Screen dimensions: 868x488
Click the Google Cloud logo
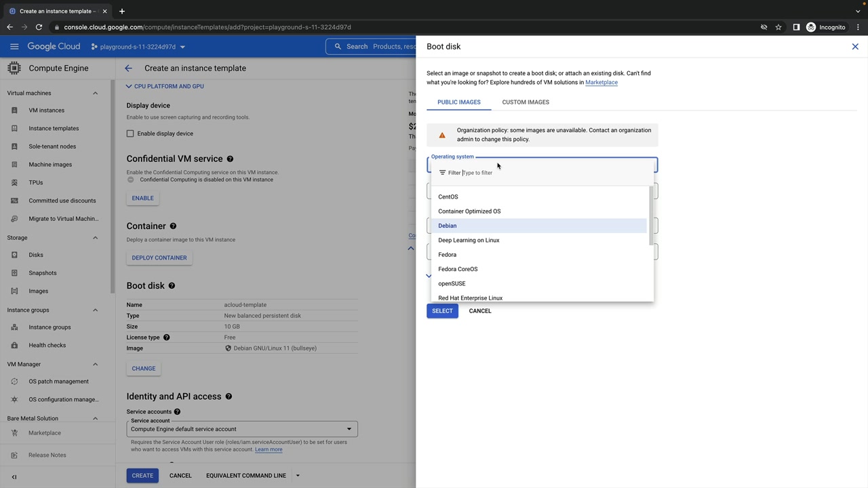click(54, 47)
